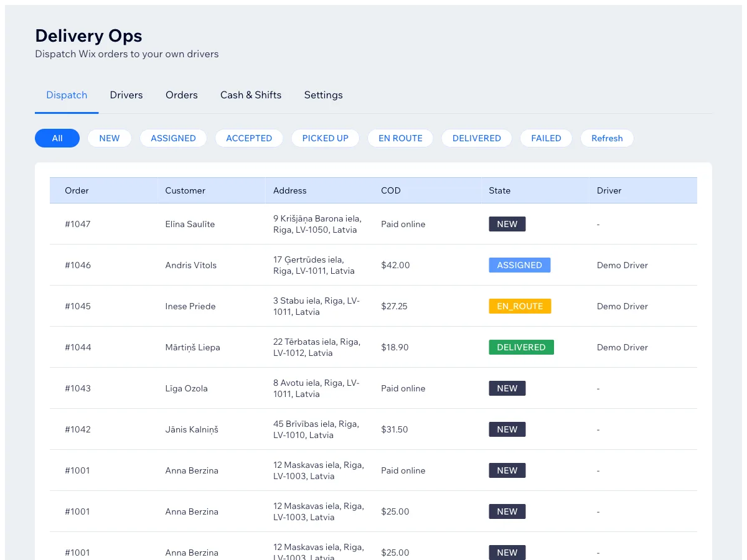Click Paid online for order #1043
747x560 pixels.
tap(403, 388)
